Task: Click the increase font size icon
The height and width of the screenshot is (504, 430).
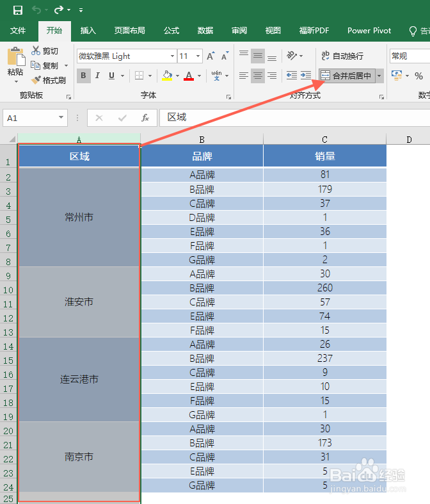Action: (211, 56)
